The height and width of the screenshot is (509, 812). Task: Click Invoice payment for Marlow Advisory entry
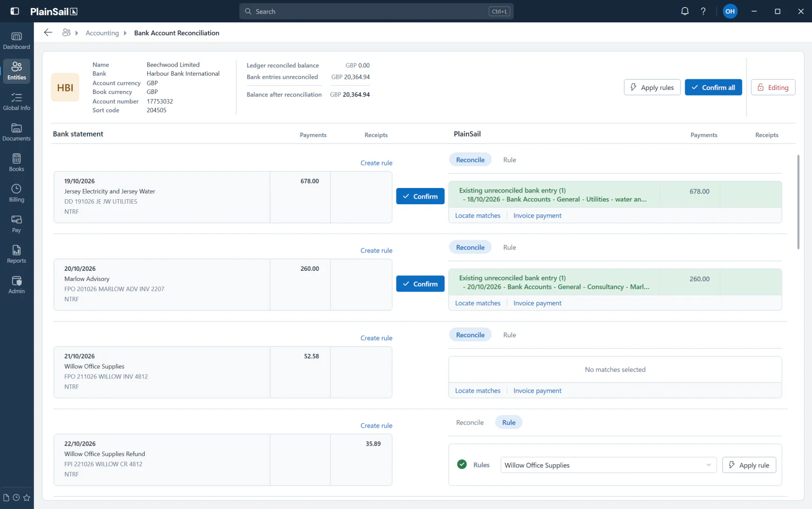pyautogui.click(x=537, y=303)
